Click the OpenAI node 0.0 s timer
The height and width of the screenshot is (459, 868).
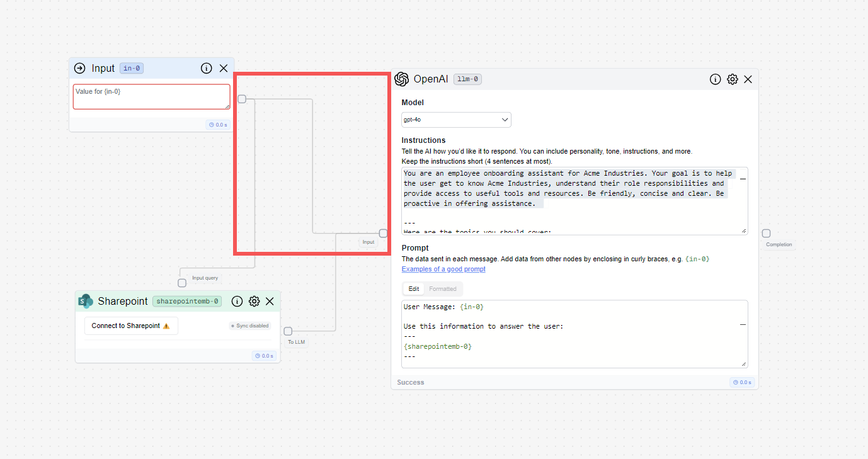coord(742,382)
